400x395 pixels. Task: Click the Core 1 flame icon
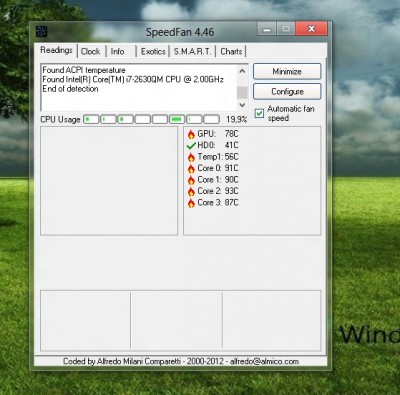tap(191, 180)
